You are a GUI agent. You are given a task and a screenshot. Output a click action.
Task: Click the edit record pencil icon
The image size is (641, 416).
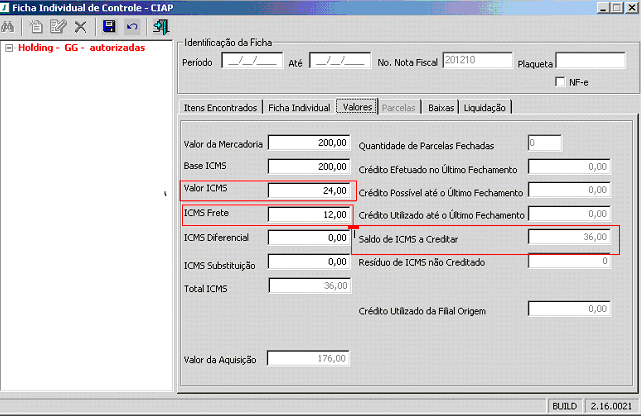58,27
